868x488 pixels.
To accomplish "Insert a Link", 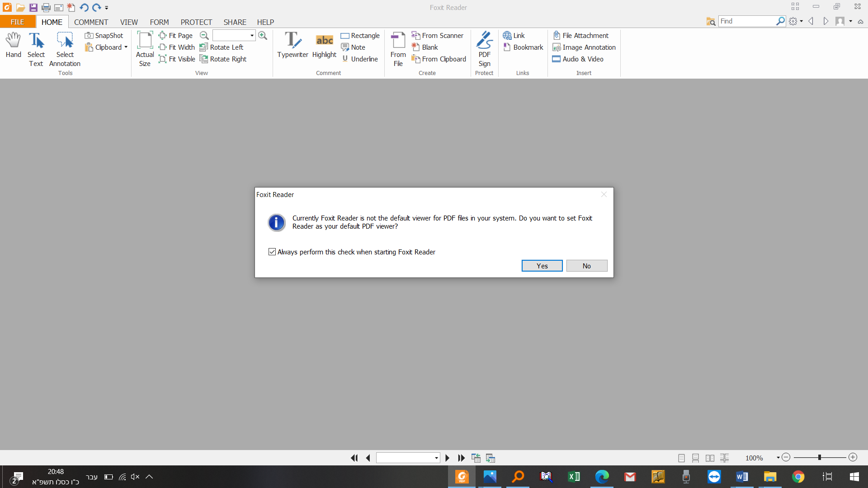I will coord(514,35).
